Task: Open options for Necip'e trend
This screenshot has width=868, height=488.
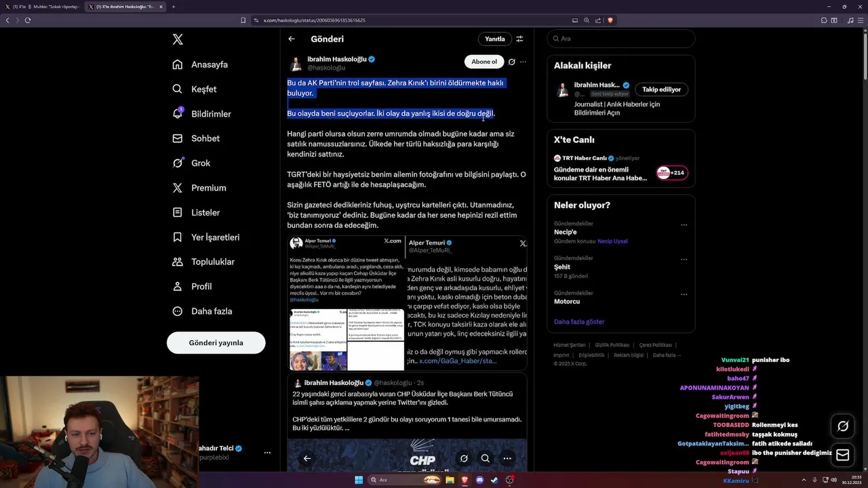Action: (684, 225)
